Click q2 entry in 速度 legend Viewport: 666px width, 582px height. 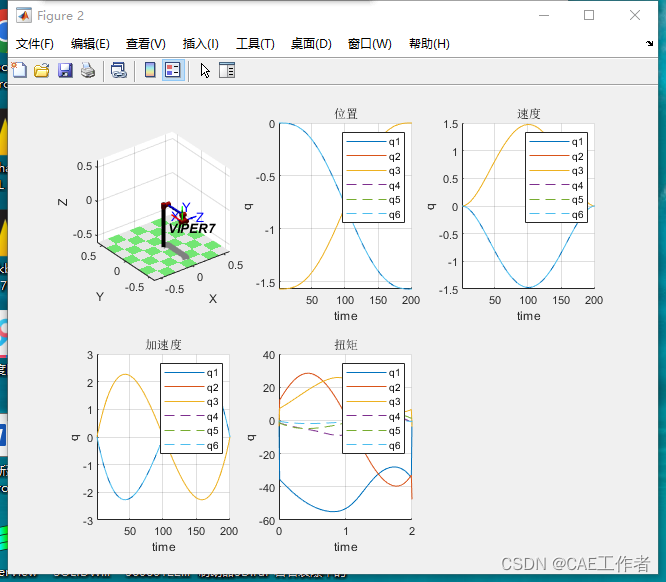coord(556,156)
